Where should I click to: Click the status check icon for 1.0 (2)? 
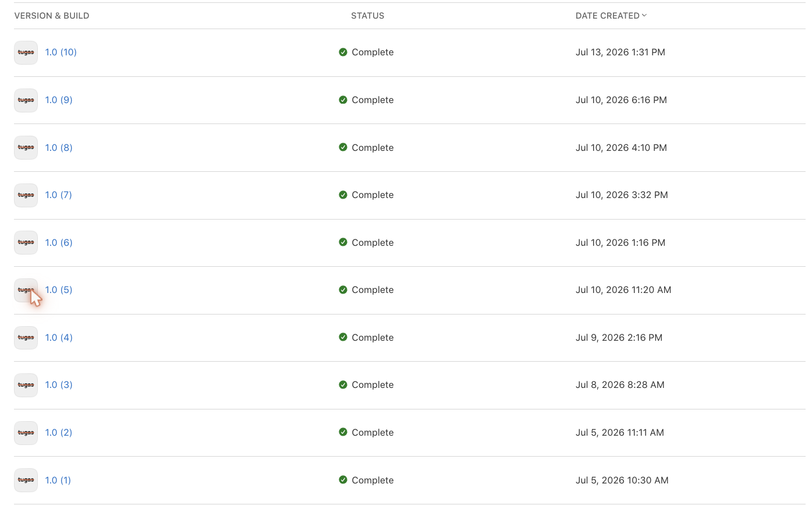(343, 432)
